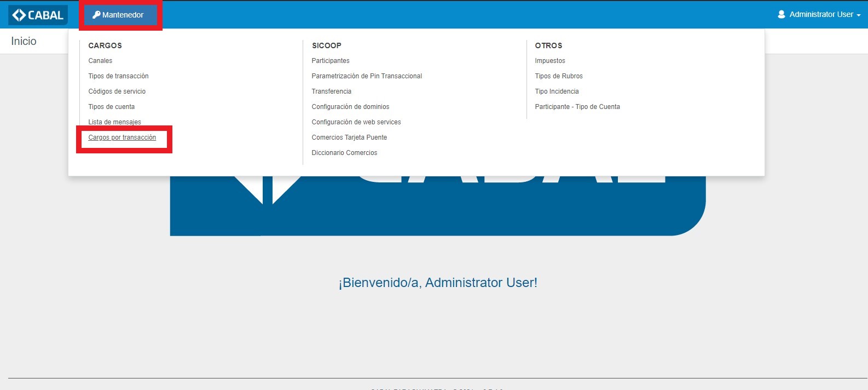
Task: Open Canales under Cargos
Action: [100, 61]
